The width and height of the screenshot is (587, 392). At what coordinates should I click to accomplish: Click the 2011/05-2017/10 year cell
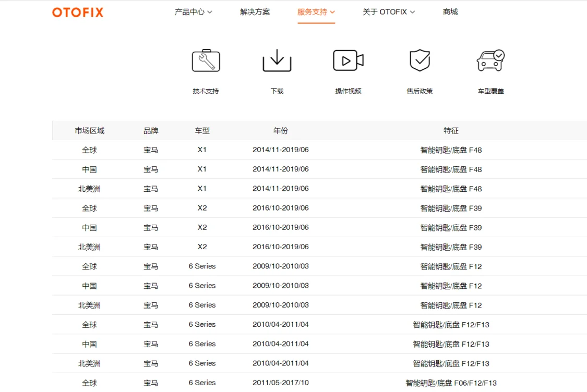click(281, 383)
